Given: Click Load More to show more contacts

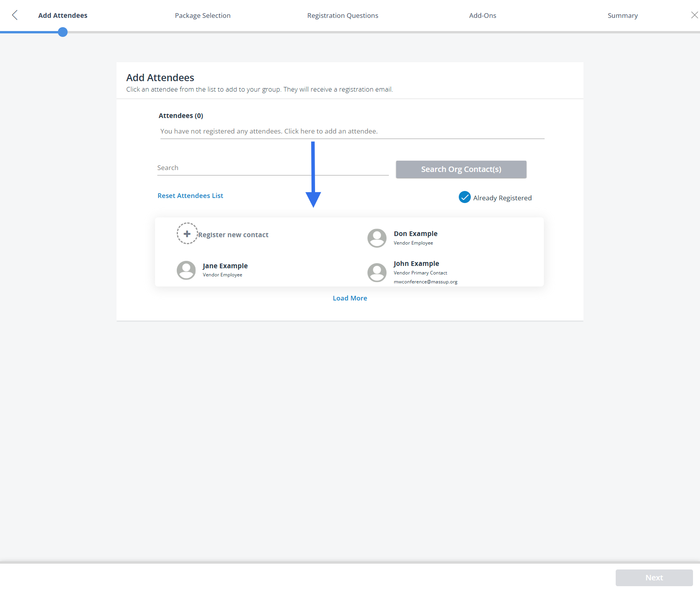Looking at the screenshot, I should tap(350, 298).
